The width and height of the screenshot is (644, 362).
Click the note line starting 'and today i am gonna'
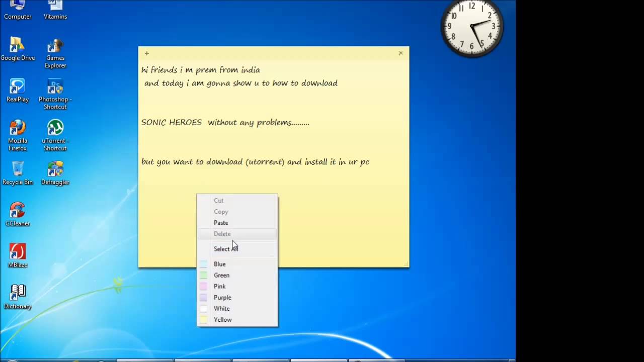[x=241, y=83]
